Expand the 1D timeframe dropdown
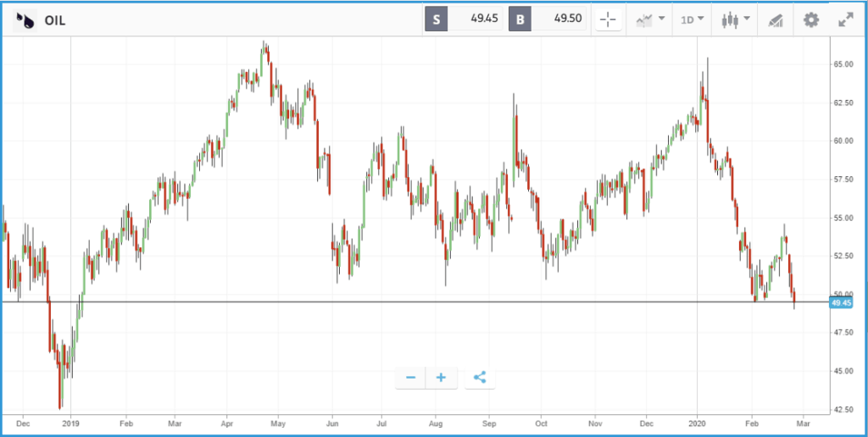The width and height of the screenshot is (868, 437). point(693,20)
